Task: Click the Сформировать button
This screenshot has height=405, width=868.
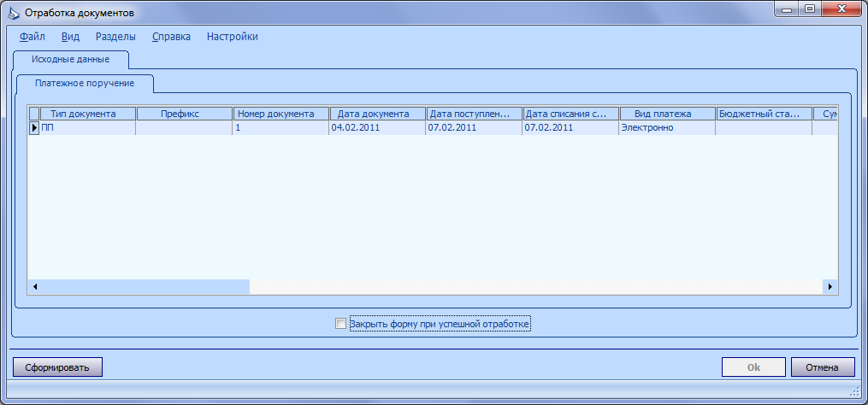Action: [x=57, y=367]
